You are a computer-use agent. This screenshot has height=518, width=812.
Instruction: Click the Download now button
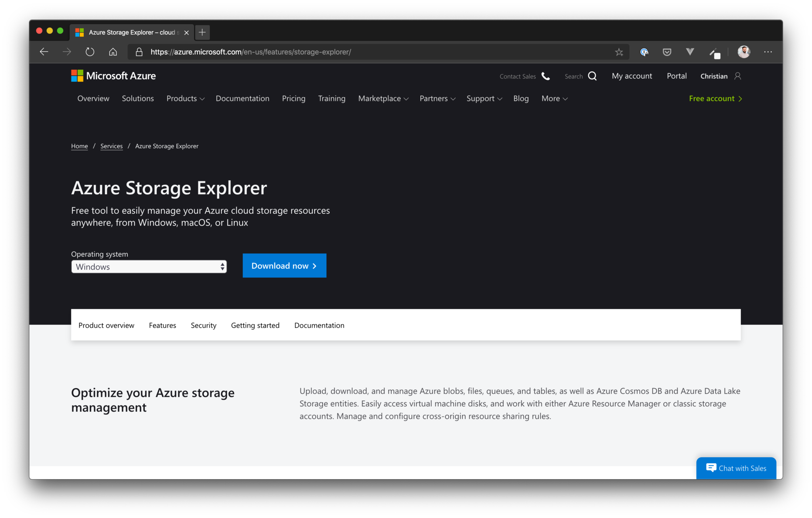click(284, 265)
